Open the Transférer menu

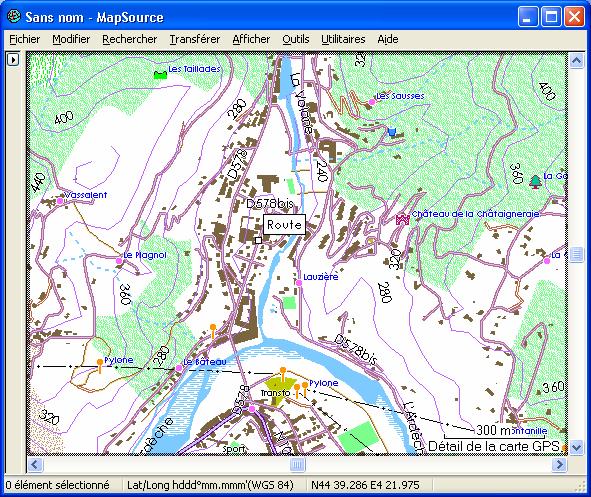[x=194, y=39]
